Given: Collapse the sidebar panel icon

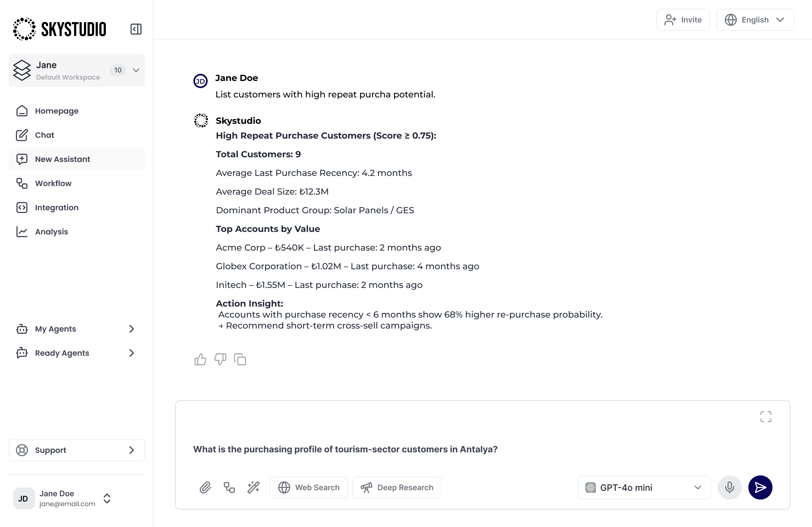Looking at the screenshot, I should (136, 29).
